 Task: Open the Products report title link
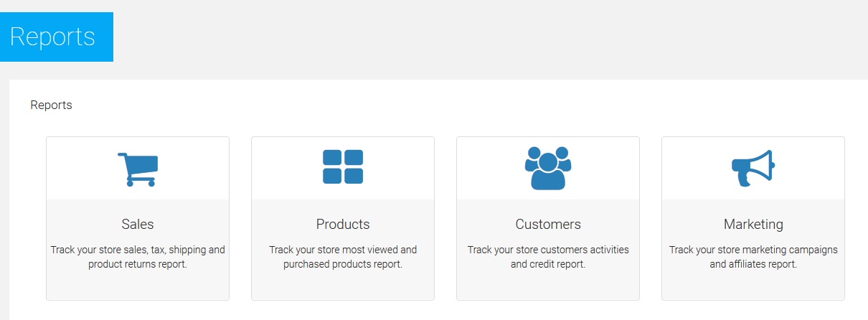click(x=343, y=225)
